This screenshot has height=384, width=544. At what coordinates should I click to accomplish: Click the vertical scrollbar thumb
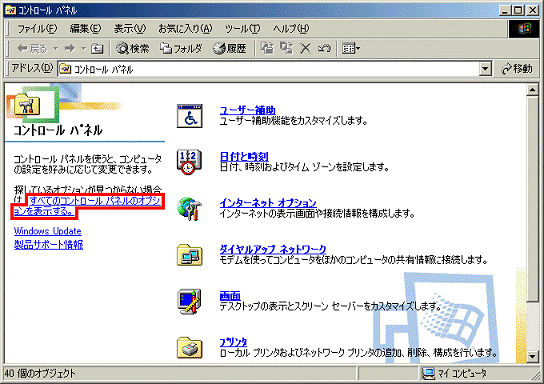532,199
